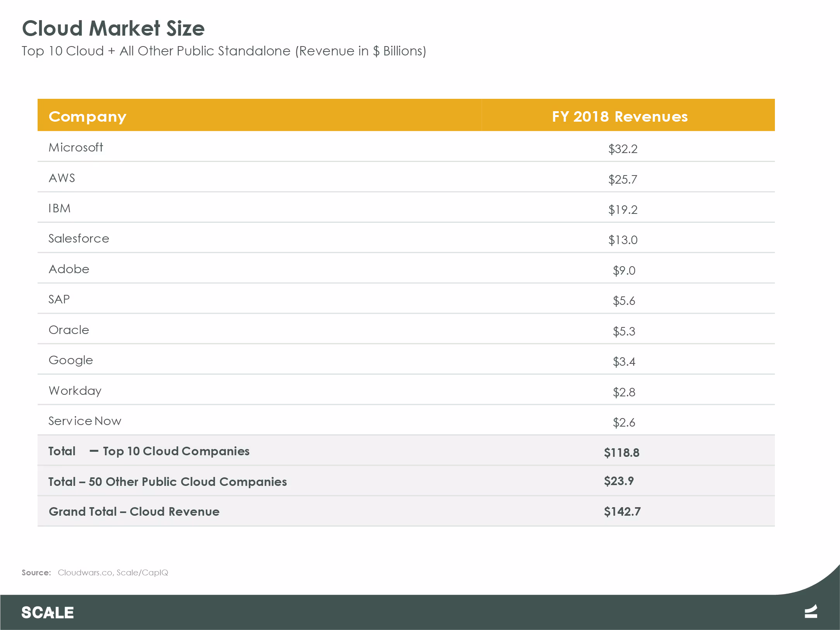Click the Total Top 10 Cloud Companies row

(x=149, y=451)
